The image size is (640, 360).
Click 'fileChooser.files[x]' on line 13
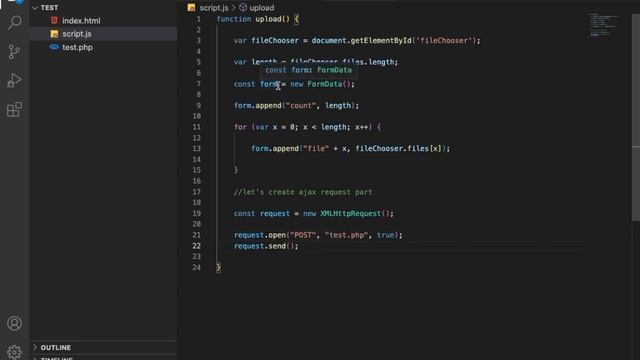(x=398, y=149)
